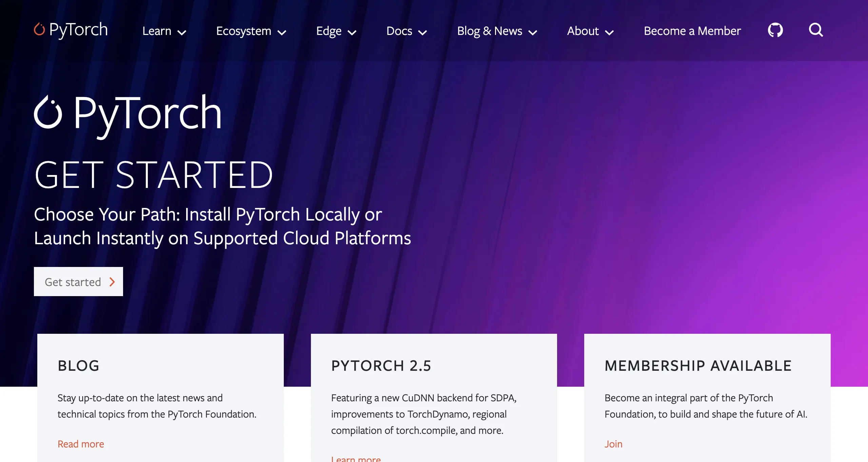Open the PYTORCH 2.5 card heading

[x=381, y=366]
